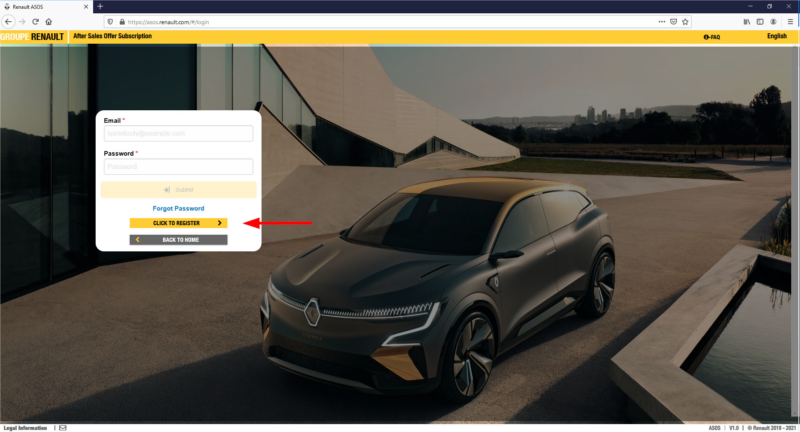Image resolution: width=800 pixels, height=432 pixels.
Task: Reload the page with the refresh icon
Action: [35, 21]
